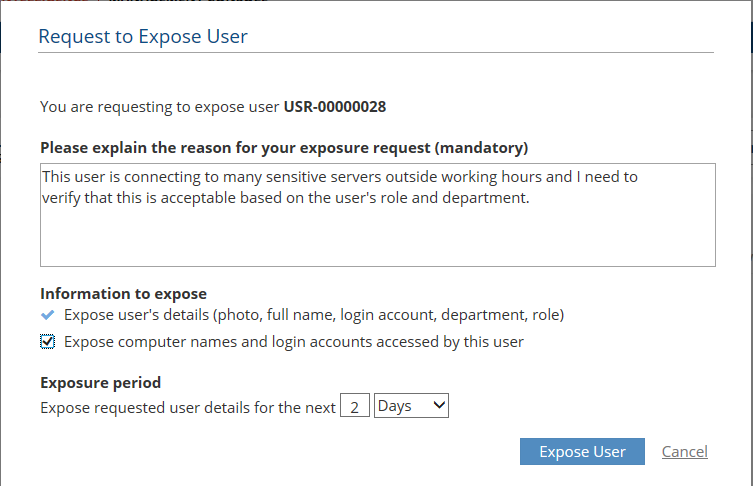Click the 'Request to Expose User' dialog title
Screen dimensions: 753x486
coord(143,37)
